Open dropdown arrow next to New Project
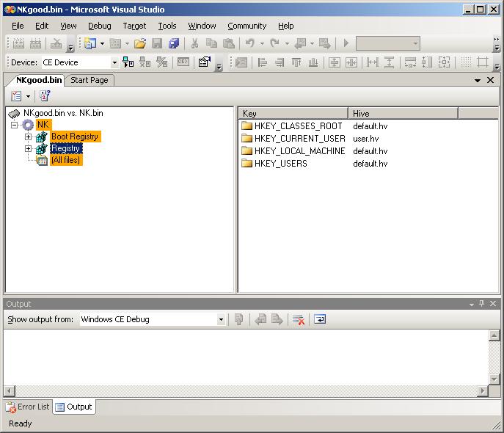This screenshot has height=433, width=504. [102, 43]
